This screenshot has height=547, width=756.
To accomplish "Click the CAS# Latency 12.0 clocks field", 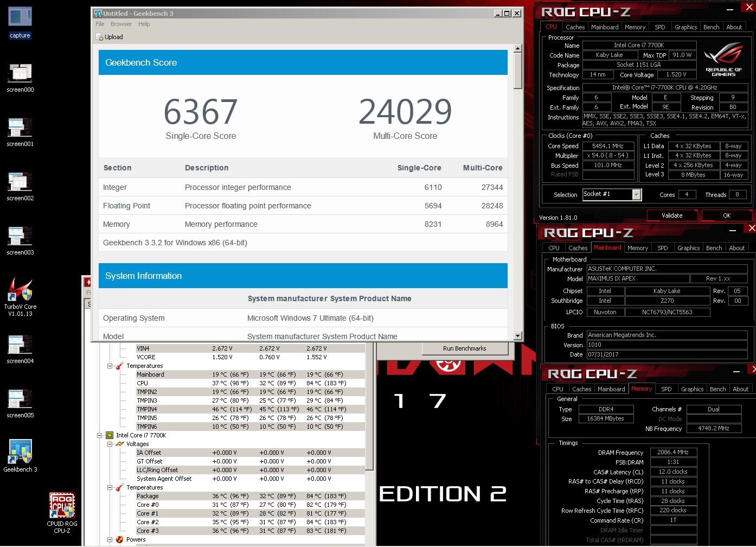I will pos(673,472).
